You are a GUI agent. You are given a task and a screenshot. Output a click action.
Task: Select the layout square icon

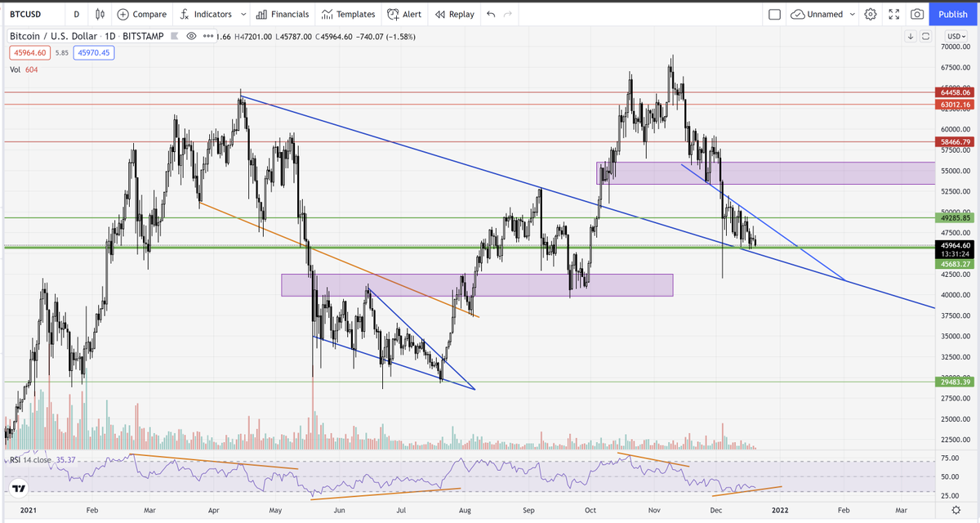[775, 14]
